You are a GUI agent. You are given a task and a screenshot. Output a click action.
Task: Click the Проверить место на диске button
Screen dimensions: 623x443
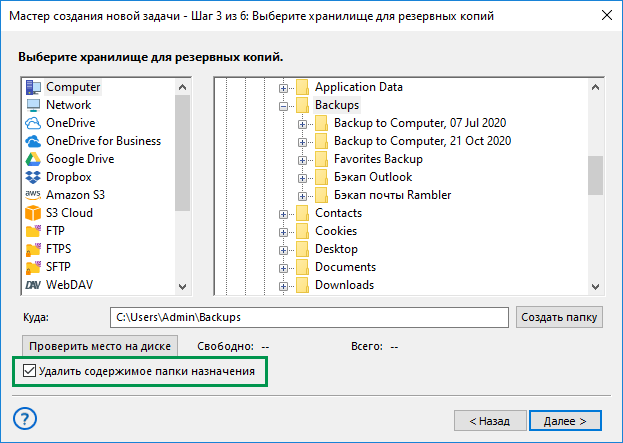click(100, 346)
